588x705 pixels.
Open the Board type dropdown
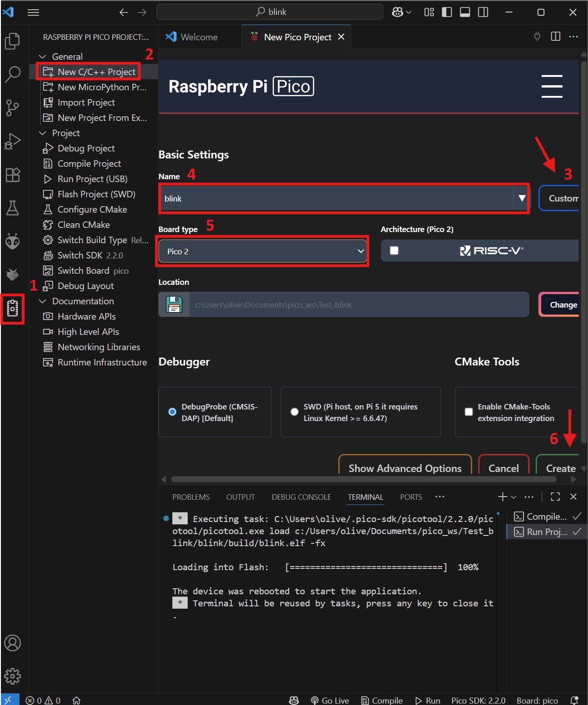(x=262, y=252)
